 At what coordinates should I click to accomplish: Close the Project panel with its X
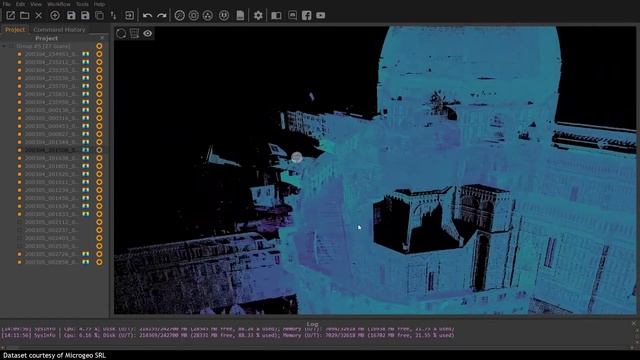point(102,38)
